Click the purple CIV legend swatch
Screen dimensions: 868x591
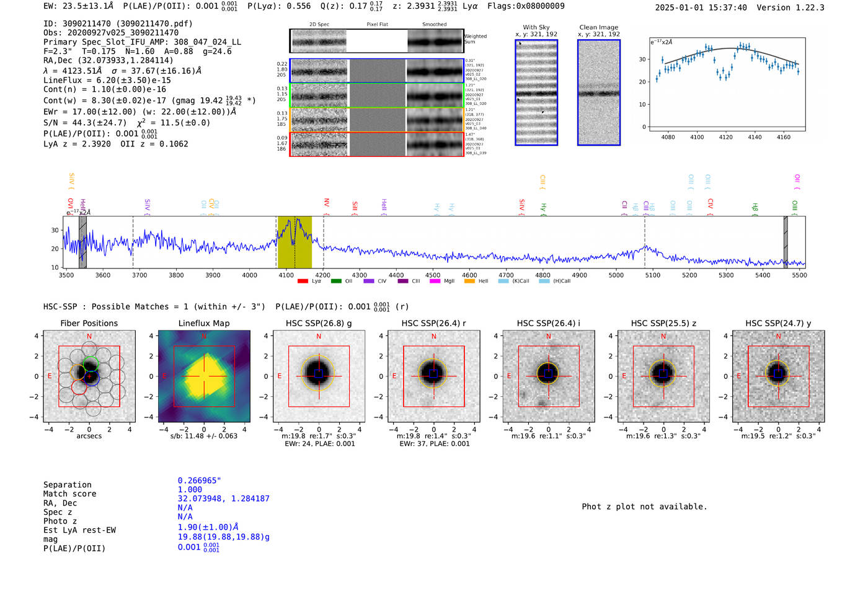(369, 281)
